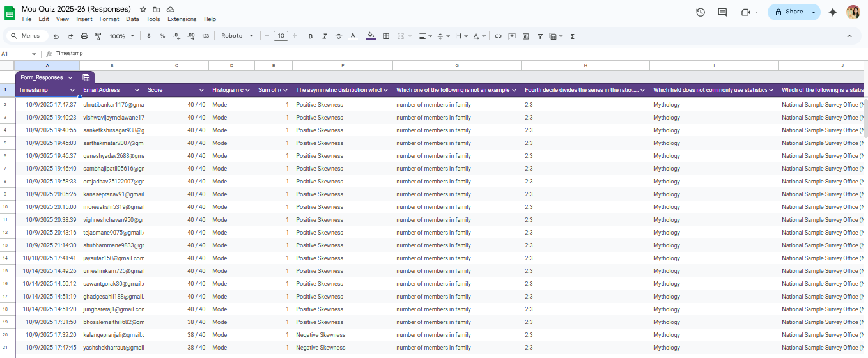The width and height of the screenshot is (868, 358).
Task: Click the Functions sigma icon
Action: click(572, 36)
